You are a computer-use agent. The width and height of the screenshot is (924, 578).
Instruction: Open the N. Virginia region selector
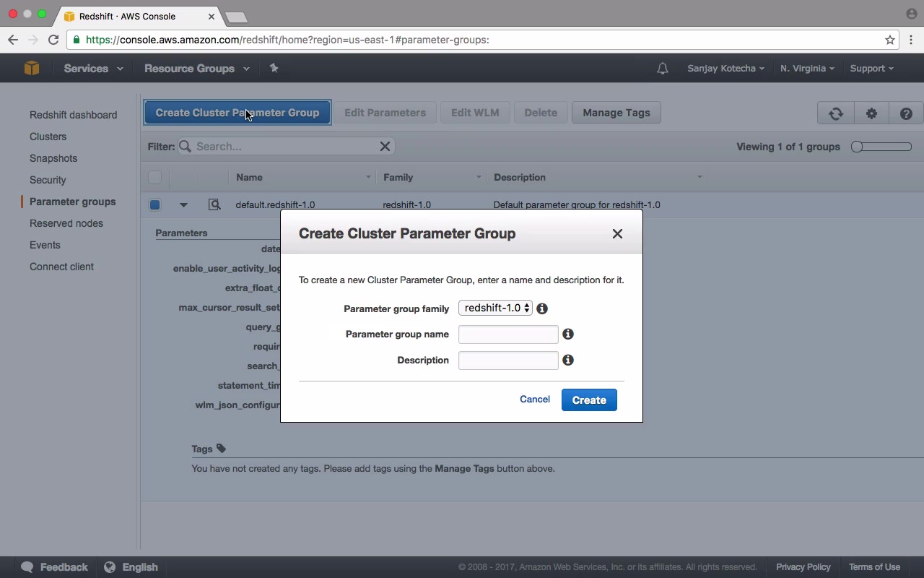807,69
